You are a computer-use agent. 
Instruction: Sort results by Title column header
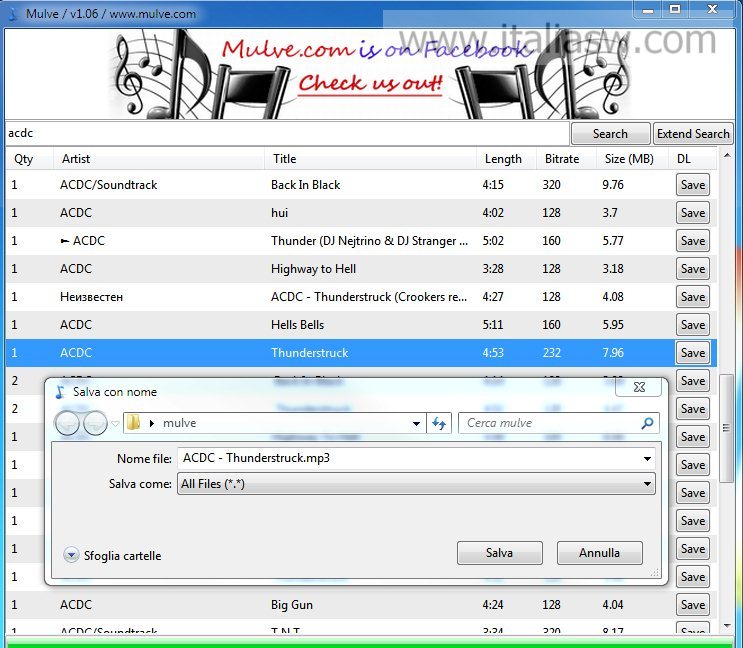tap(370, 159)
